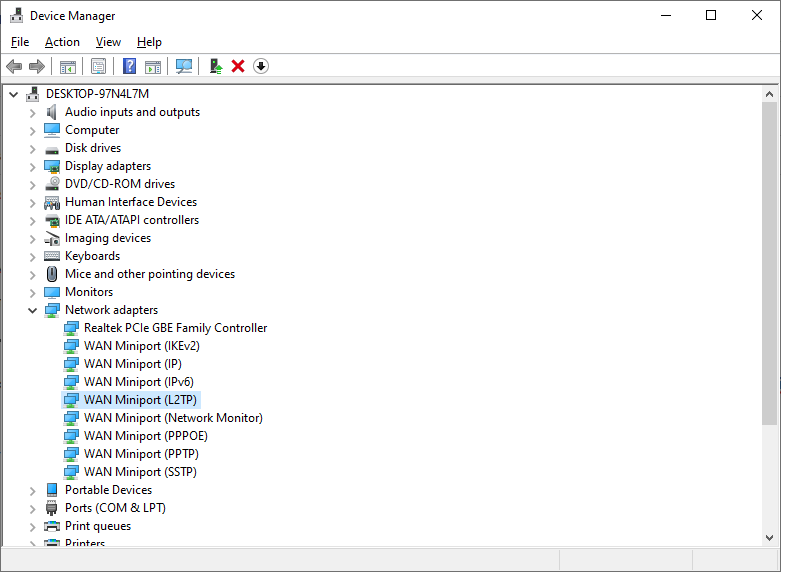Collapse the Network adapters category
785x575 pixels.
(x=32, y=310)
